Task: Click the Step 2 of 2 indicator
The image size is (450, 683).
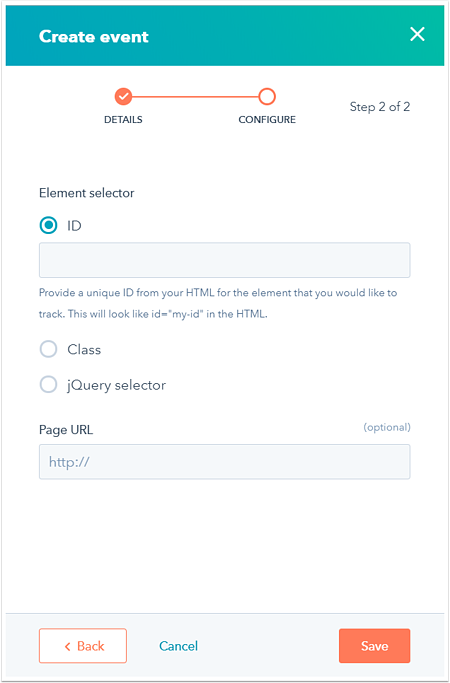Action: click(379, 107)
